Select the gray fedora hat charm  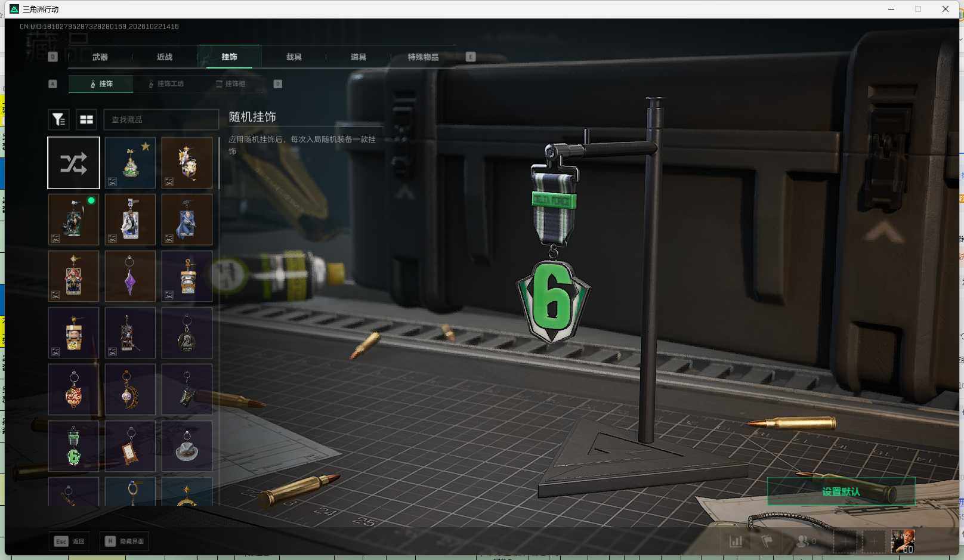pyautogui.click(x=187, y=446)
